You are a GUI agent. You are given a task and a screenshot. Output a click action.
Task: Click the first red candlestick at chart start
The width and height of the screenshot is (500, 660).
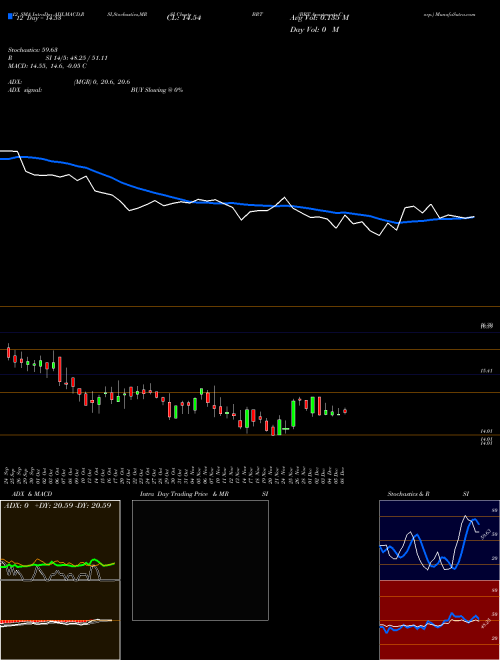coord(8,352)
